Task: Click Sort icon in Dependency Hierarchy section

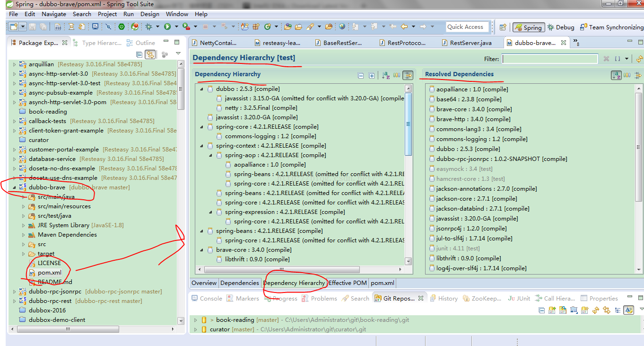Action: 386,75
